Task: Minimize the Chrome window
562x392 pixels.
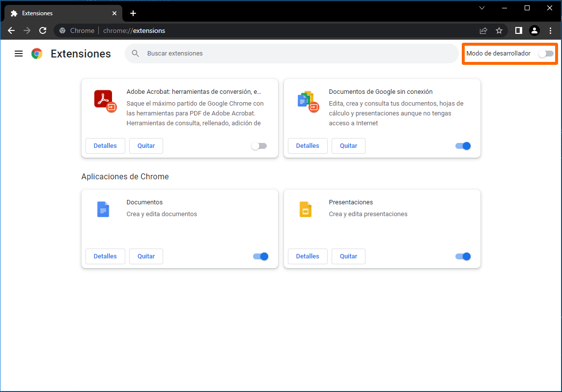Action: [x=505, y=8]
